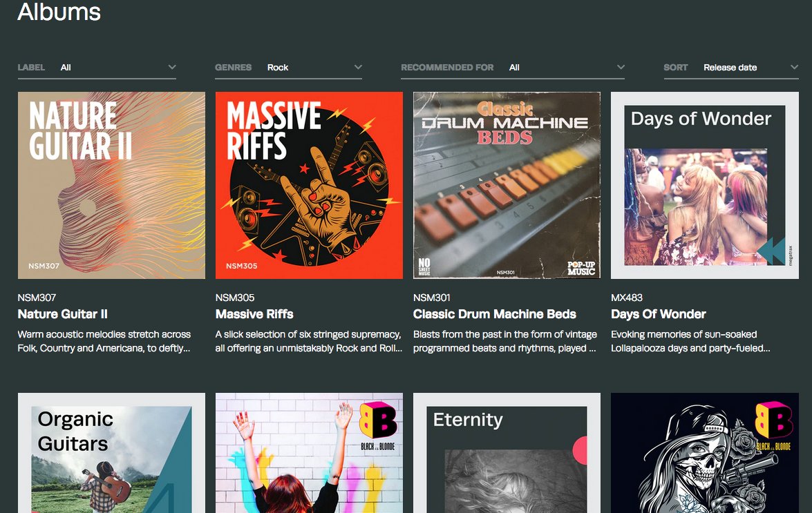Click the Classic Drum Machine Beds title link

point(495,314)
